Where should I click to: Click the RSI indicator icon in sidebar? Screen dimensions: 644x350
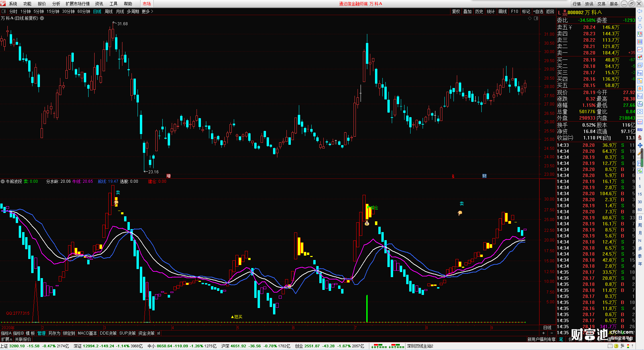(640, 130)
